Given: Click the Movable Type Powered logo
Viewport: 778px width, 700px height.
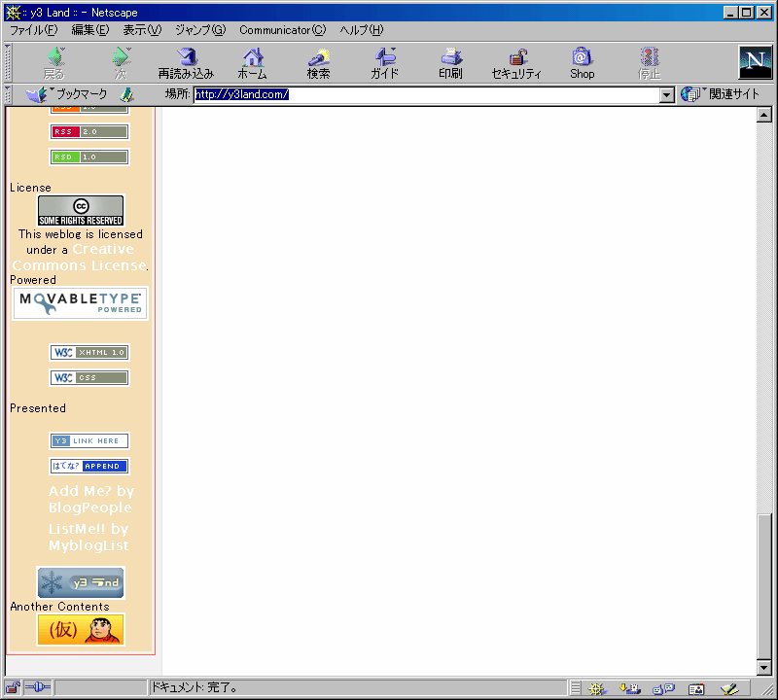Looking at the screenshot, I should [x=80, y=303].
